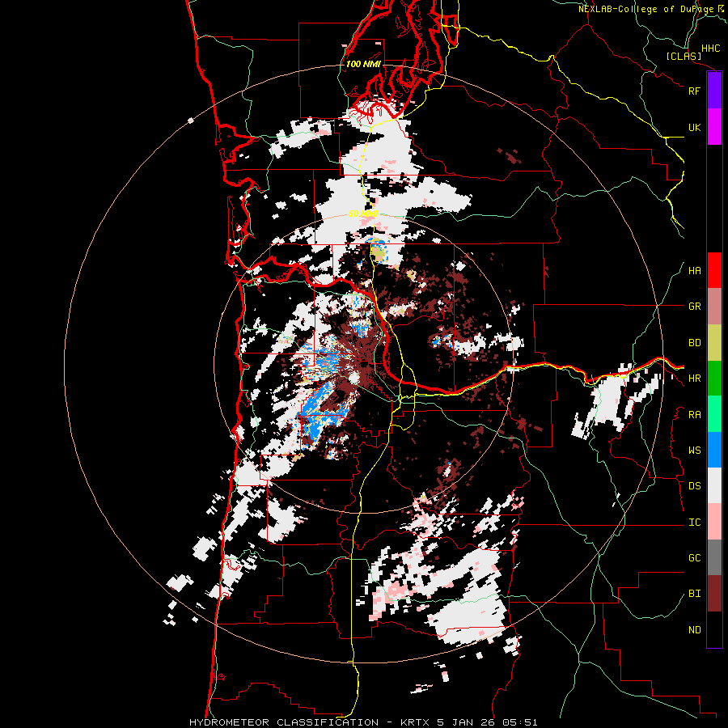Click the BD yellow legend swatch
The height and width of the screenshot is (728, 728).
point(714,343)
